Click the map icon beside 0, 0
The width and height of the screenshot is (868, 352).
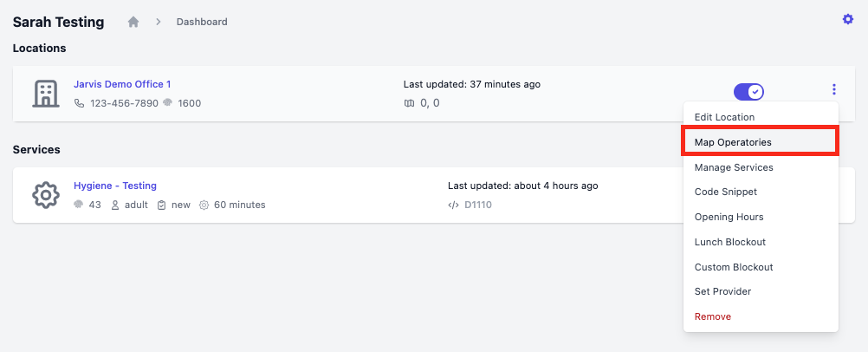(409, 103)
